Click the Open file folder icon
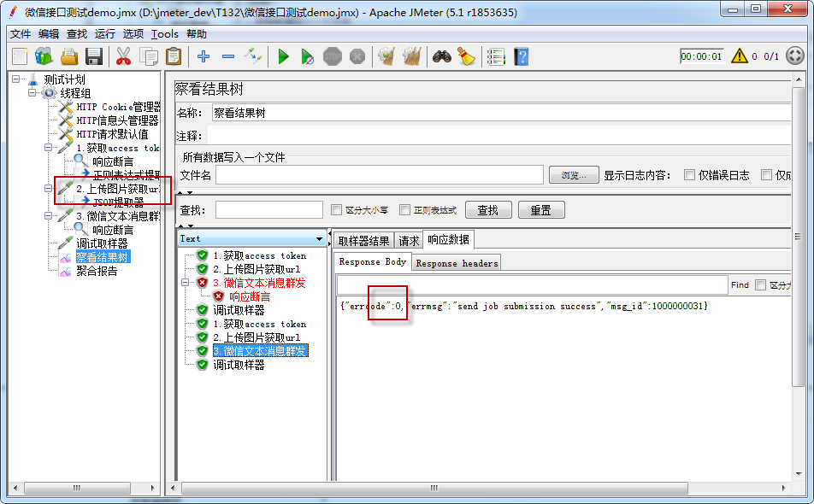 click(69, 56)
